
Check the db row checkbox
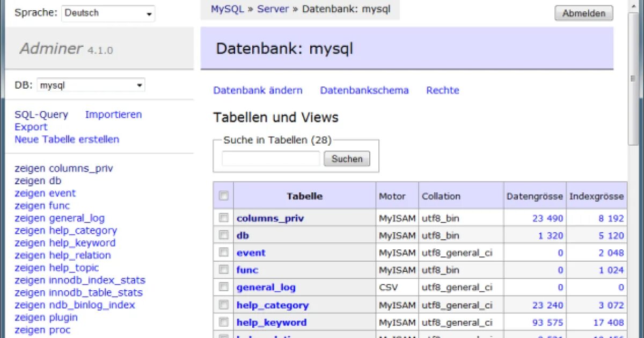pos(224,235)
